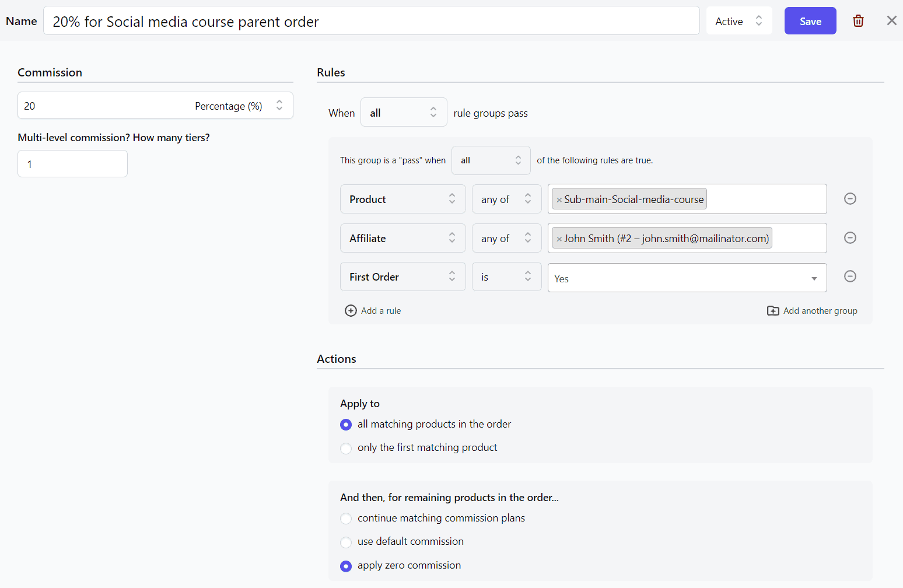Choose use default commission option
This screenshot has height=588, width=903.
click(x=346, y=542)
